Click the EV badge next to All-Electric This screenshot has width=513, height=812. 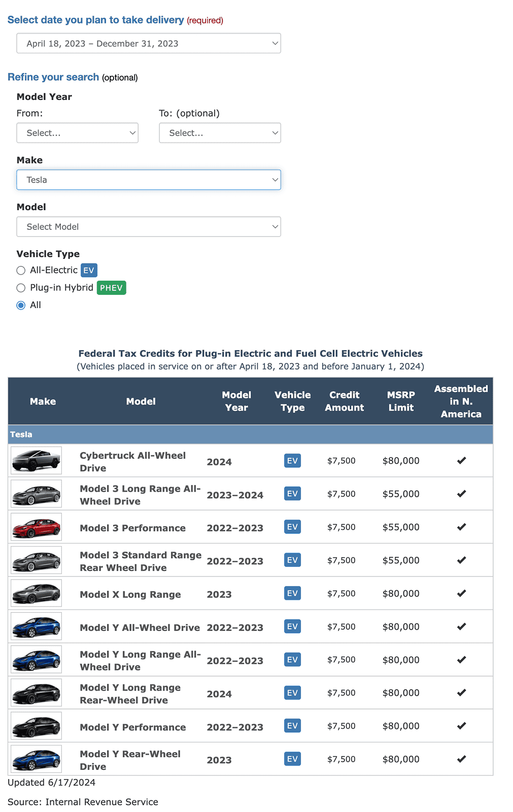[x=89, y=270]
